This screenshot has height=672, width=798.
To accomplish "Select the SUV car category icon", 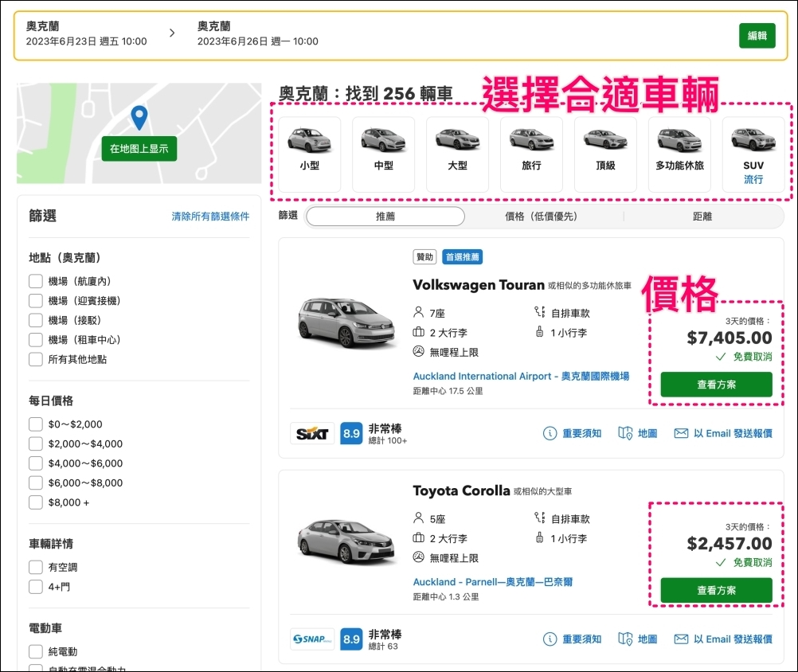I will click(x=753, y=140).
